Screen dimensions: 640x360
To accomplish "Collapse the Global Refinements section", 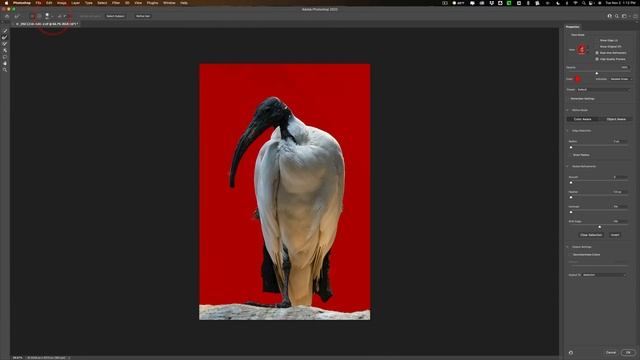I will point(567,167).
